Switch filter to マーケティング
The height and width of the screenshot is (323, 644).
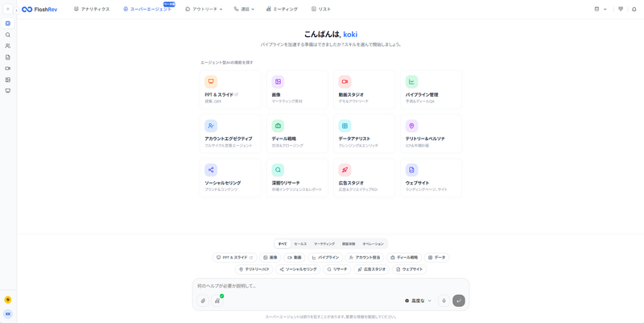click(x=324, y=243)
